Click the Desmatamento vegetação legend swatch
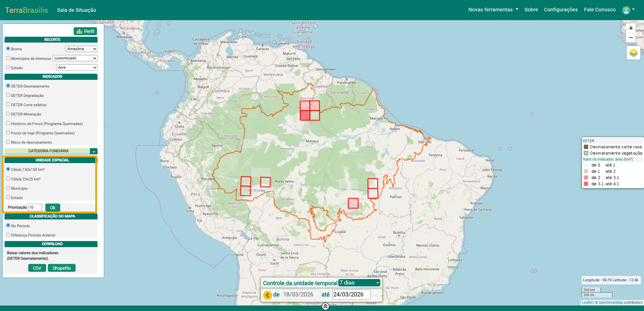The width and height of the screenshot is (644, 311). [x=586, y=153]
